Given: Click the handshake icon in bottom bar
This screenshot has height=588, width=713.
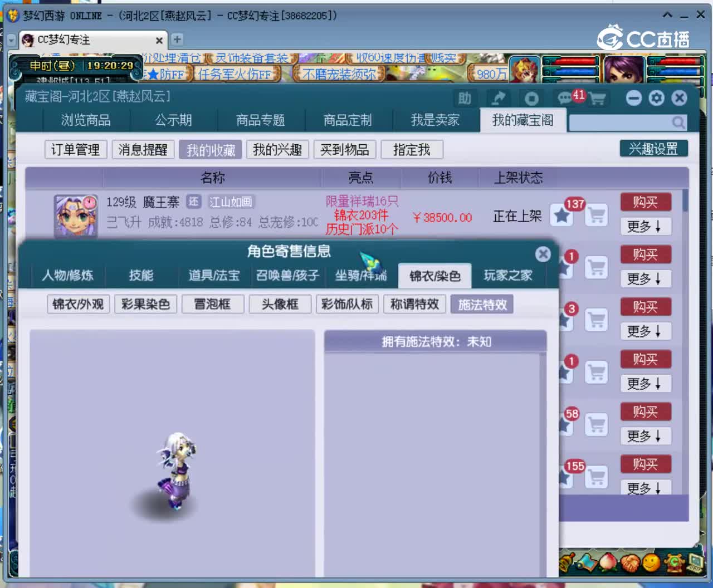Looking at the screenshot, I should pos(630,563).
